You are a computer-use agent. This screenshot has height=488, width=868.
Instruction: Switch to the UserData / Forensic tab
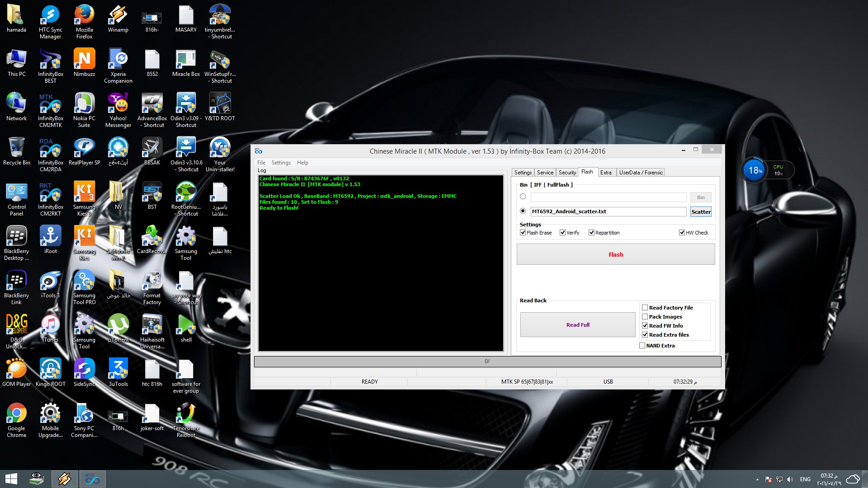point(641,173)
